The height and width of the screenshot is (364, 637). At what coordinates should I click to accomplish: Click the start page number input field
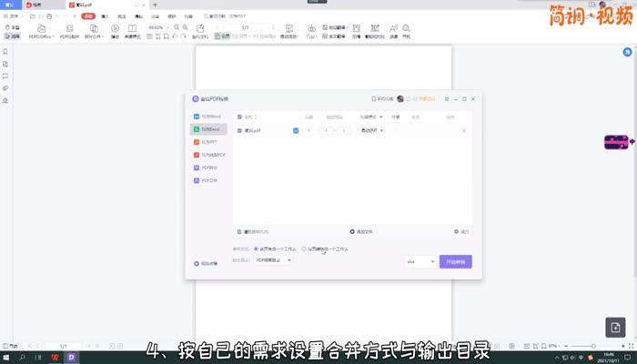click(326, 131)
